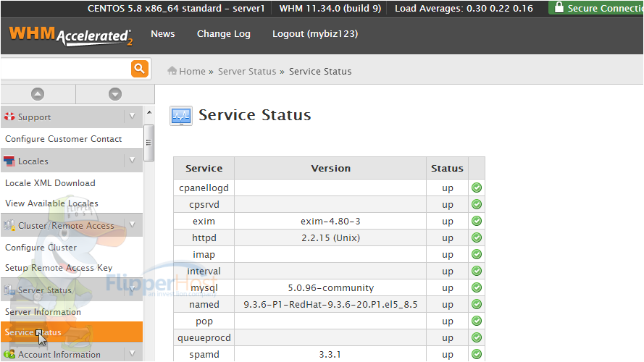Image resolution: width=644 pixels, height=362 pixels.
Task: Click the green check for interval
Action: pos(477,271)
